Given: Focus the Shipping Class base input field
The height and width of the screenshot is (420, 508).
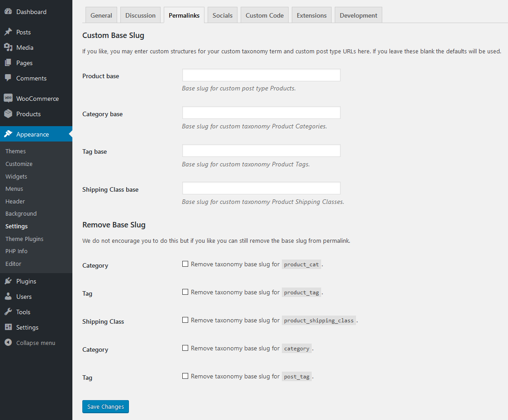Looking at the screenshot, I should click(261, 188).
